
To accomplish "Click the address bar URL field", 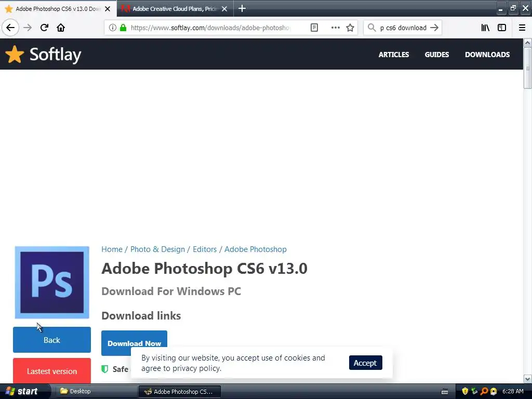I will pyautogui.click(x=210, y=28).
